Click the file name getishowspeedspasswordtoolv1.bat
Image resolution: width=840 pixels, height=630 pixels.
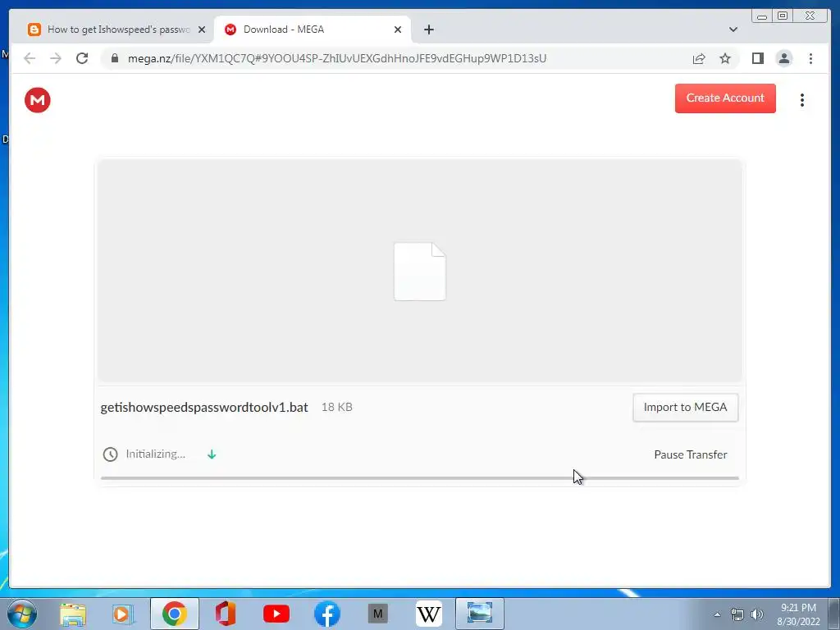pos(204,407)
